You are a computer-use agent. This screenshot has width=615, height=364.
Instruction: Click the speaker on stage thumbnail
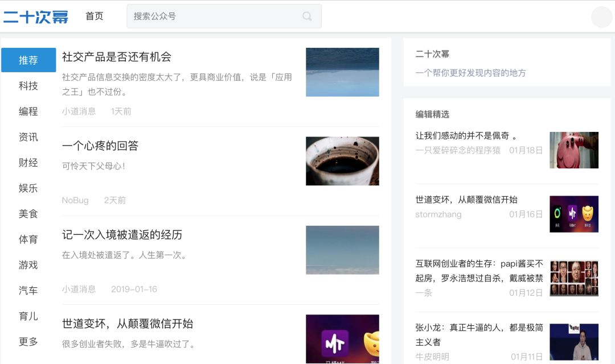[574, 342]
